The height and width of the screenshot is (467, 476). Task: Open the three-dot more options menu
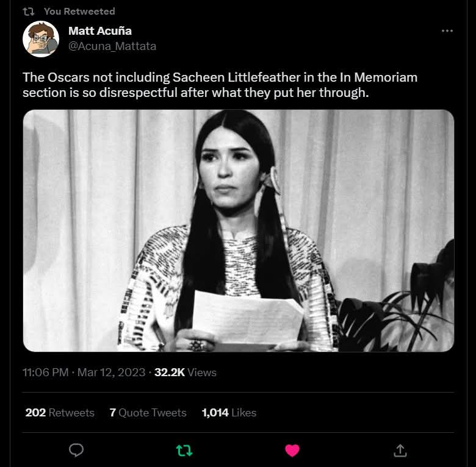pos(447,31)
